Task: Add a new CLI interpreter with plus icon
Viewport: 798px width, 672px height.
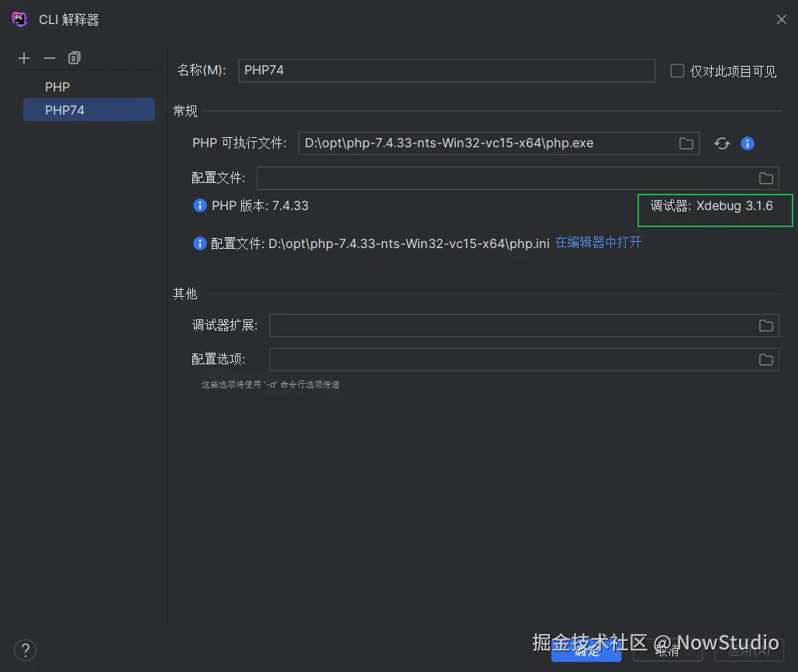Action: coord(24,58)
